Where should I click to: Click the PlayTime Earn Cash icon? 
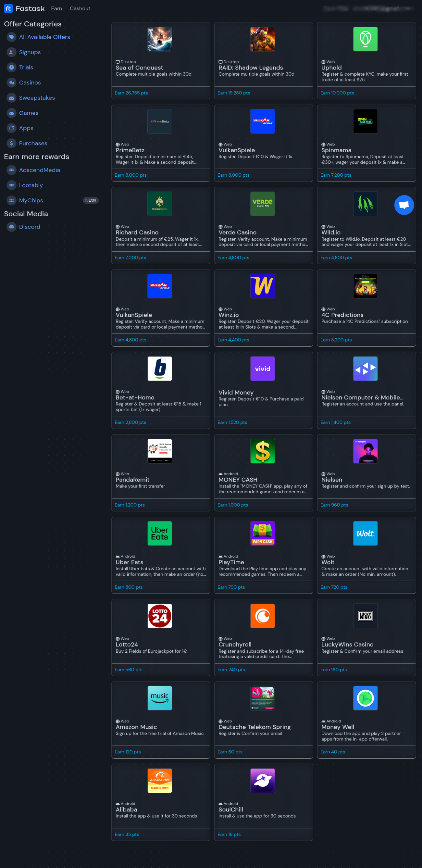262,534
